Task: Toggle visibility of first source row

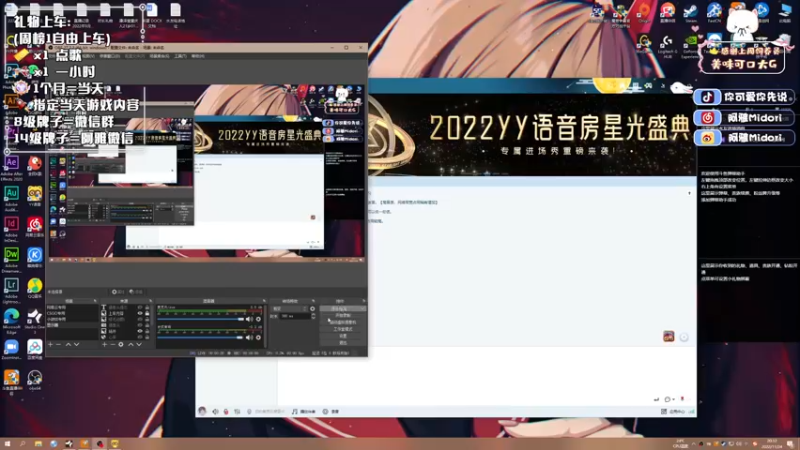Action: tap(140, 307)
